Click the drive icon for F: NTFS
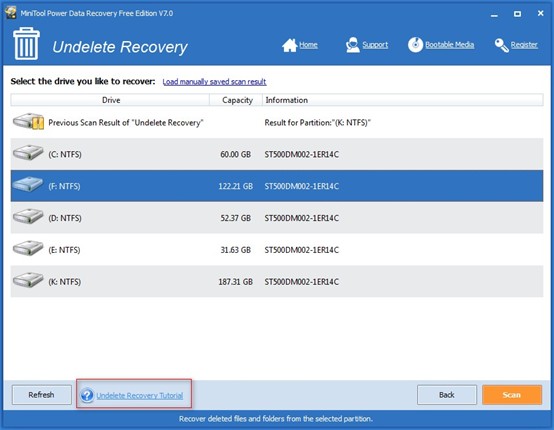This screenshot has height=430, width=554. click(28, 184)
